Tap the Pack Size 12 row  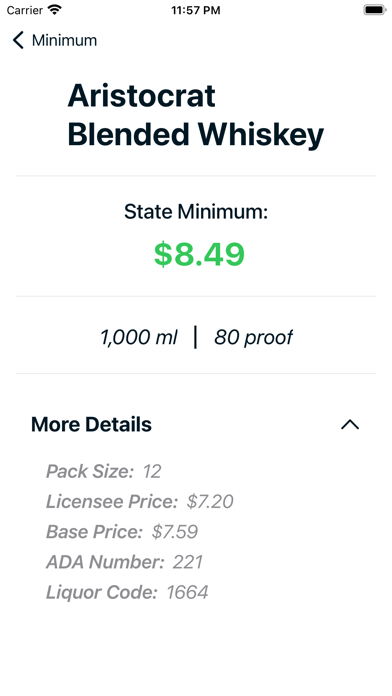coord(103,471)
